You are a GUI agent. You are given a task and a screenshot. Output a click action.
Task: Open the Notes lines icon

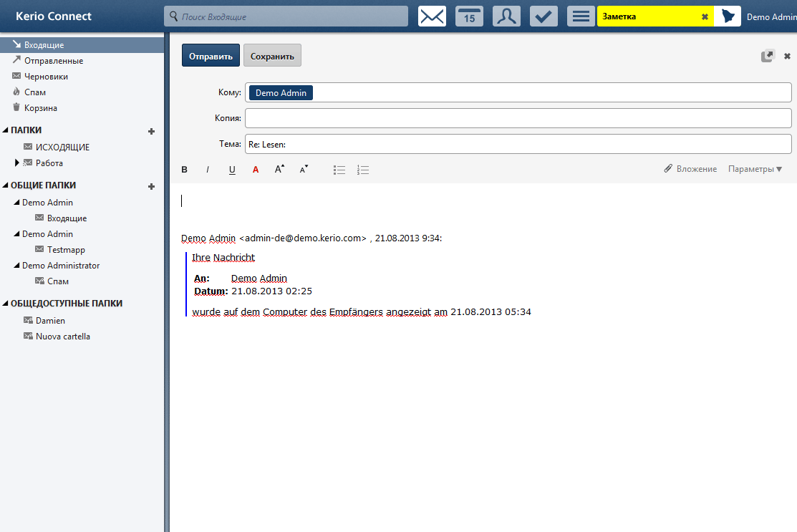(x=581, y=16)
